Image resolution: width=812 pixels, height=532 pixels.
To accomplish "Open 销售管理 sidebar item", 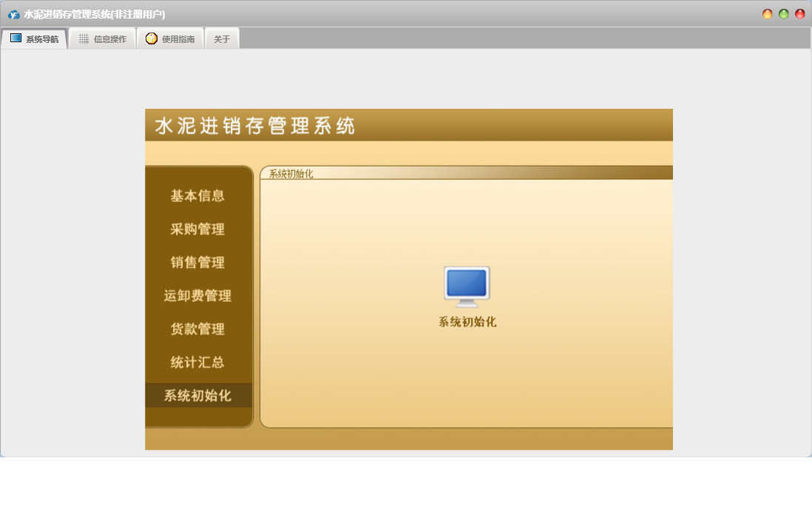I will tap(197, 262).
